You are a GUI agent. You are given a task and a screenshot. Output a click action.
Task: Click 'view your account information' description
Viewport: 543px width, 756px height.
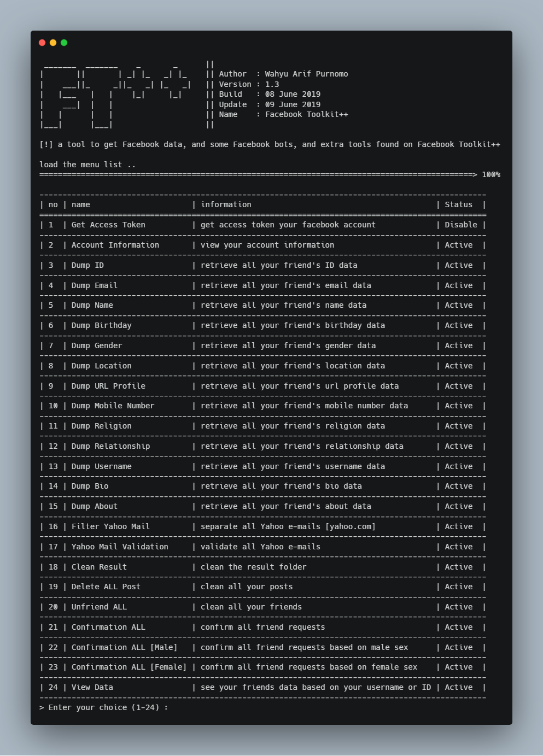pyautogui.click(x=267, y=245)
